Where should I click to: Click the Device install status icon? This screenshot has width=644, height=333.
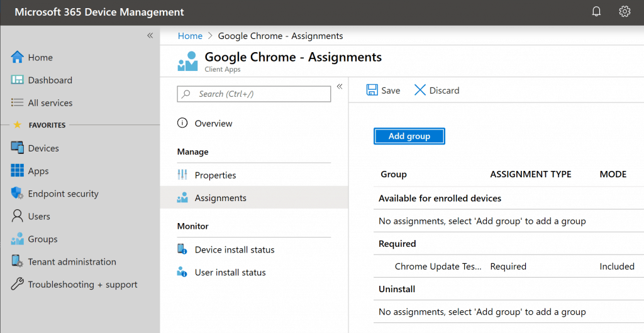pos(182,249)
